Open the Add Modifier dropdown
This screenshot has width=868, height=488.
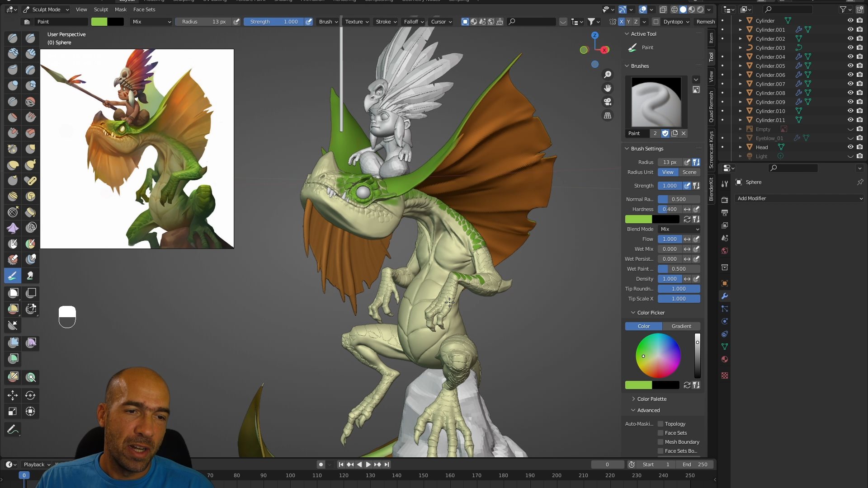pos(799,198)
